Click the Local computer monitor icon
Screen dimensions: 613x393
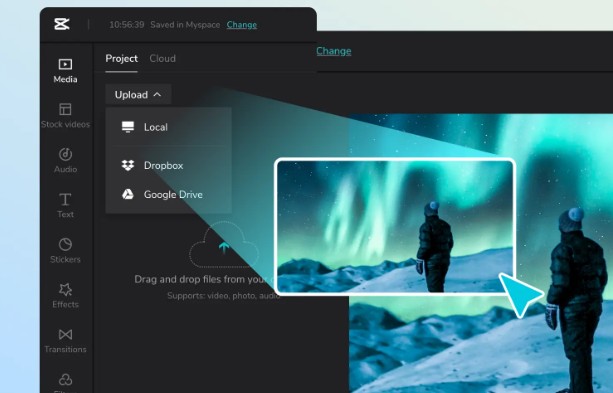tap(127, 127)
